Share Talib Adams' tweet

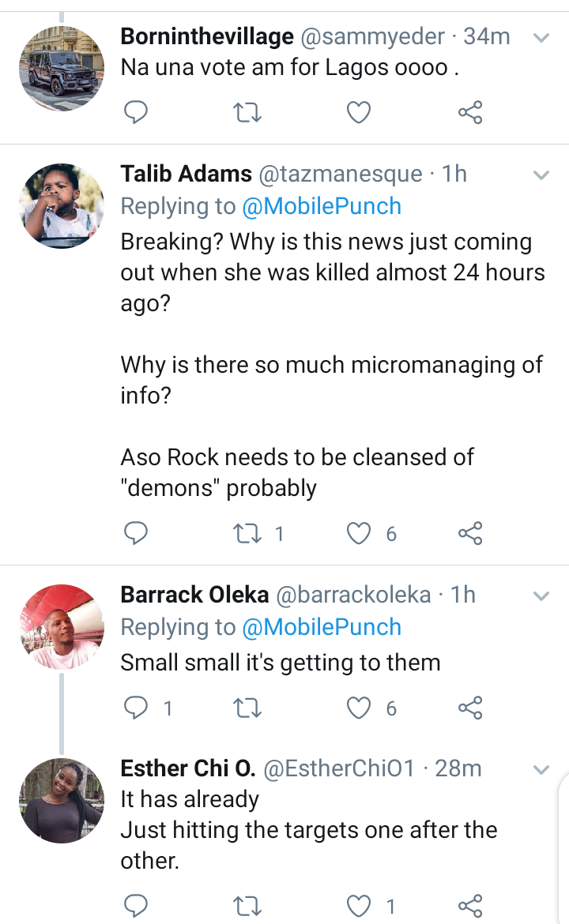tap(470, 535)
